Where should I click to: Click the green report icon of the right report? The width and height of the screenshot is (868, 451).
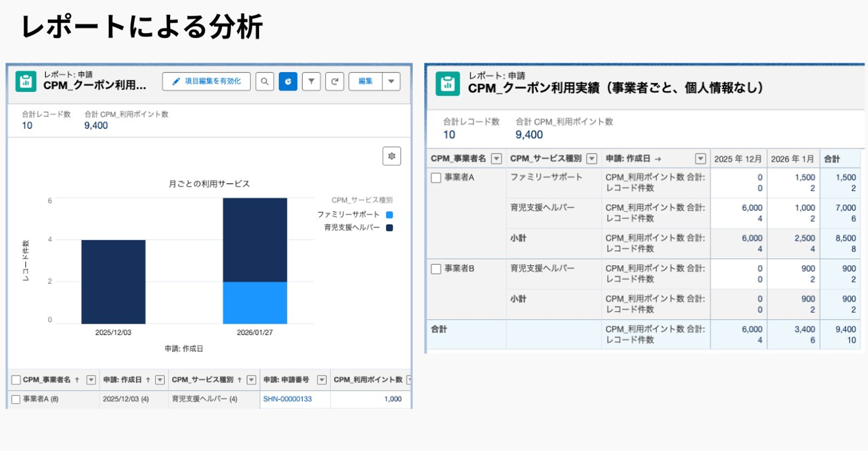[x=448, y=84]
